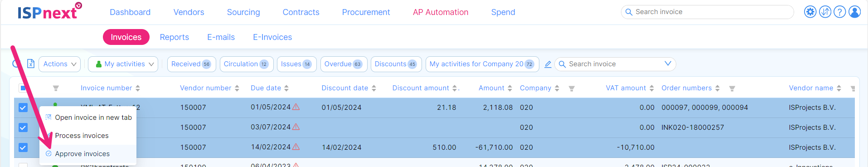868x167 pixels.
Task: Uncheck the row with due date 01/05/2024
Action: click(23, 108)
